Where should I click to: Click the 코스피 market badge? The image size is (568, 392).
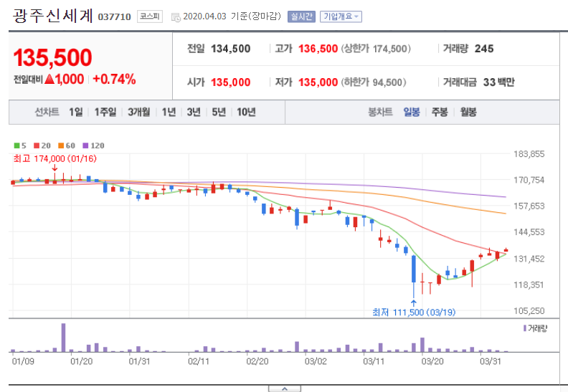[150, 16]
